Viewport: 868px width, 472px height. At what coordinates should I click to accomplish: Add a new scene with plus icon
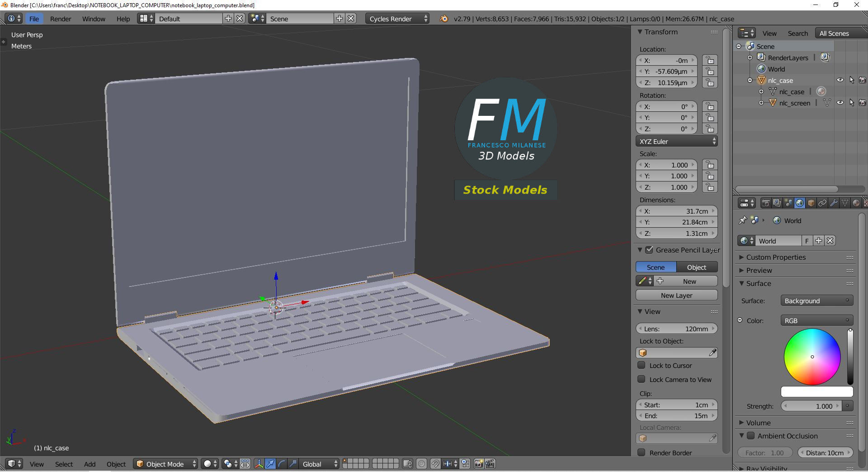[x=340, y=19]
